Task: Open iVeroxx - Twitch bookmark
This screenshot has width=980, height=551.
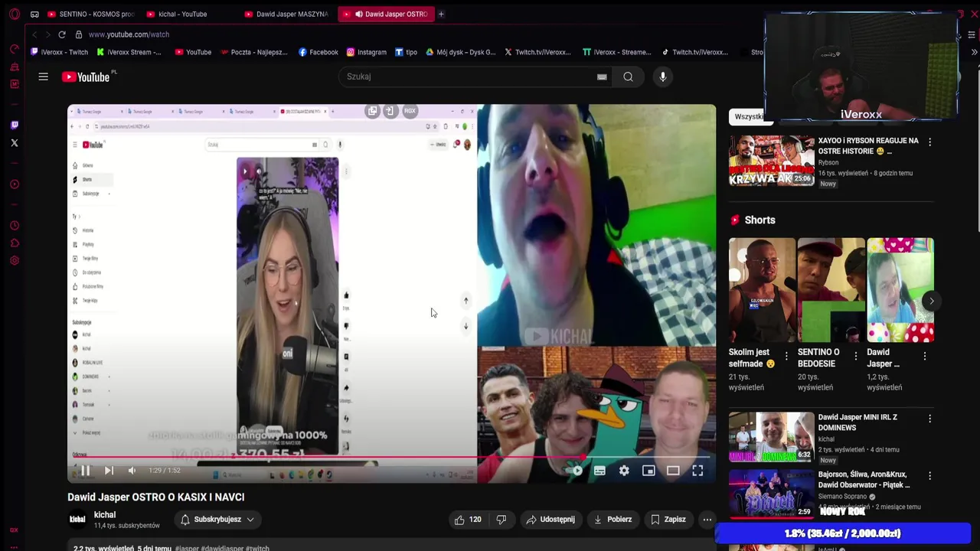Action: (59, 52)
